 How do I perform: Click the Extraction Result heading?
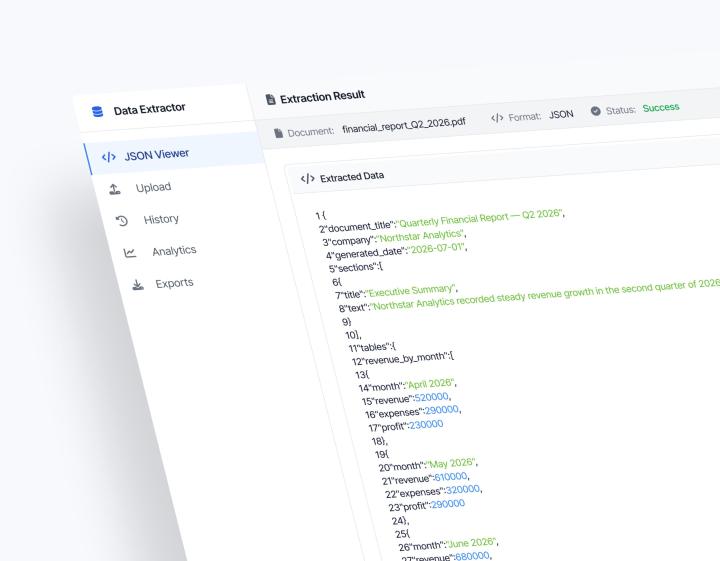point(322,97)
